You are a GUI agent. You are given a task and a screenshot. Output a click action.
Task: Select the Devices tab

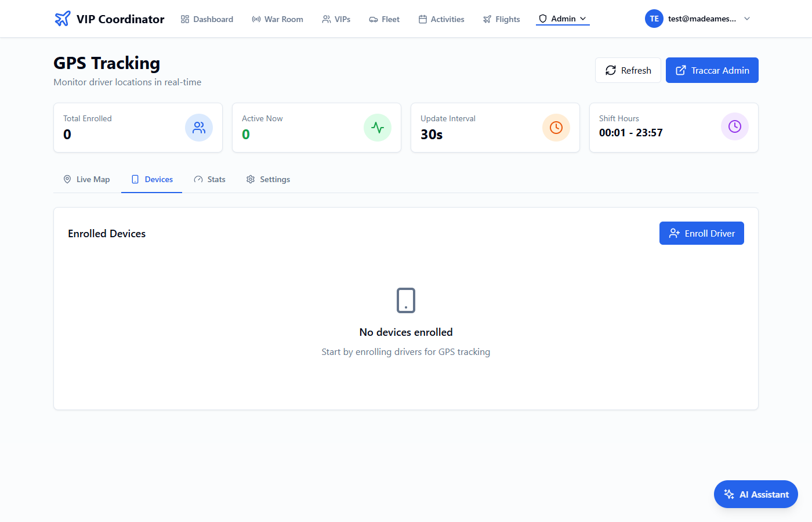tap(152, 179)
